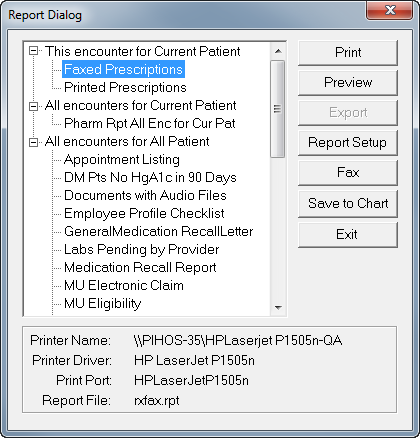This screenshot has height=438, width=420.
Task: Click the report list scroll-up arrow
Action: click(x=278, y=51)
